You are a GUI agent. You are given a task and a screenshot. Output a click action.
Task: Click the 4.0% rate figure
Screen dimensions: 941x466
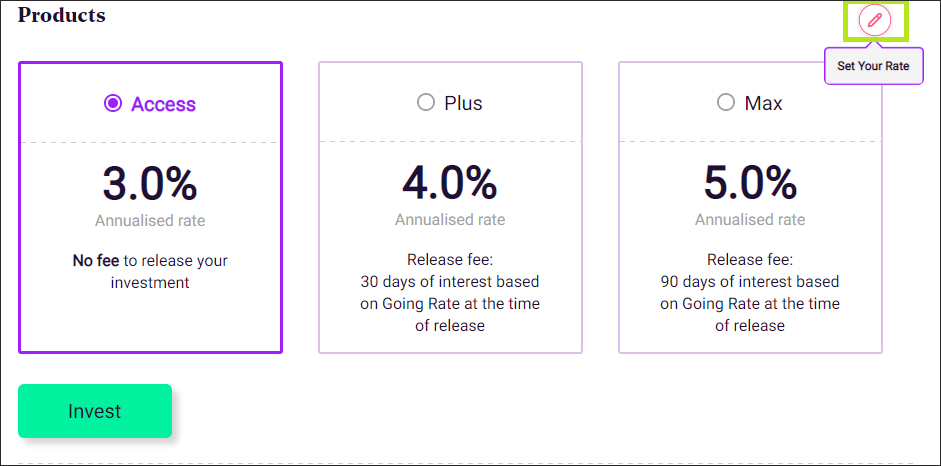(x=449, y=183)
